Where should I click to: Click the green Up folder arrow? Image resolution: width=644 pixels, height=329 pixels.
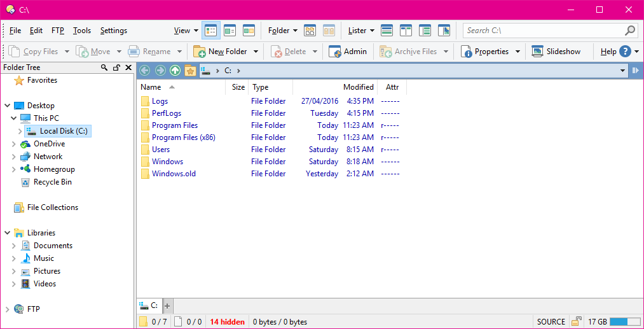pyautogui.click(x=175, y=71)
